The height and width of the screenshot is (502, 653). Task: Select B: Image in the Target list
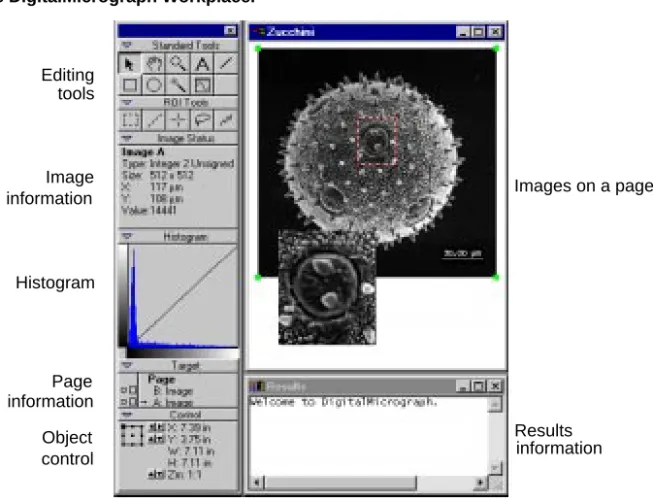[x=173, y=391]
